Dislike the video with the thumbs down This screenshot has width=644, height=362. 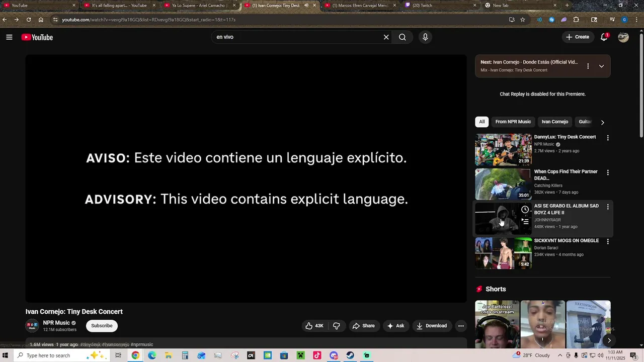coord(337,326)
